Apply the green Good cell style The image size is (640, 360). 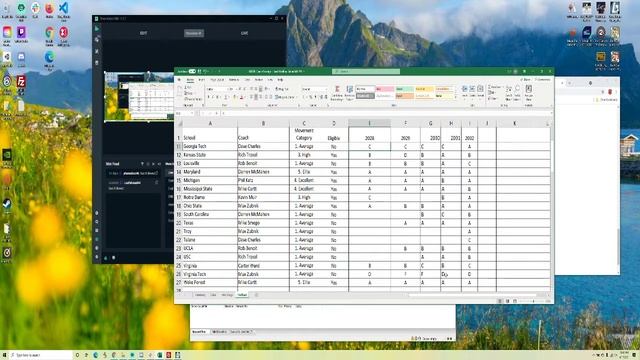404,89
